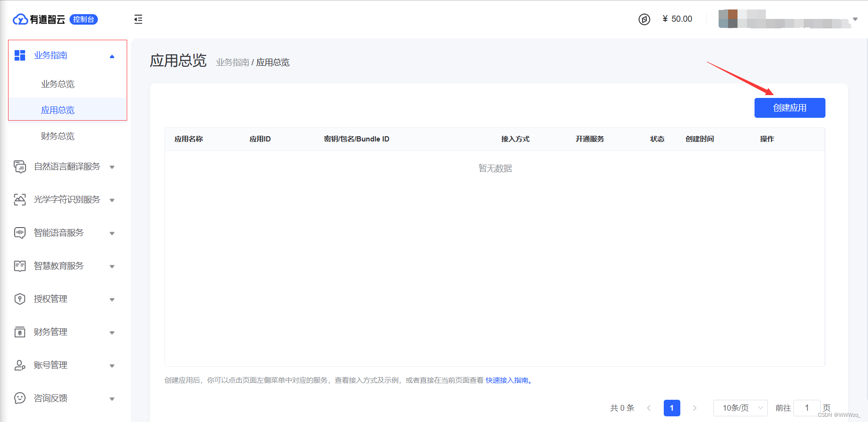Open the 光学字符识别服务 menu
Viewport: 868px width, 422px height.
[x=67, y=200]
